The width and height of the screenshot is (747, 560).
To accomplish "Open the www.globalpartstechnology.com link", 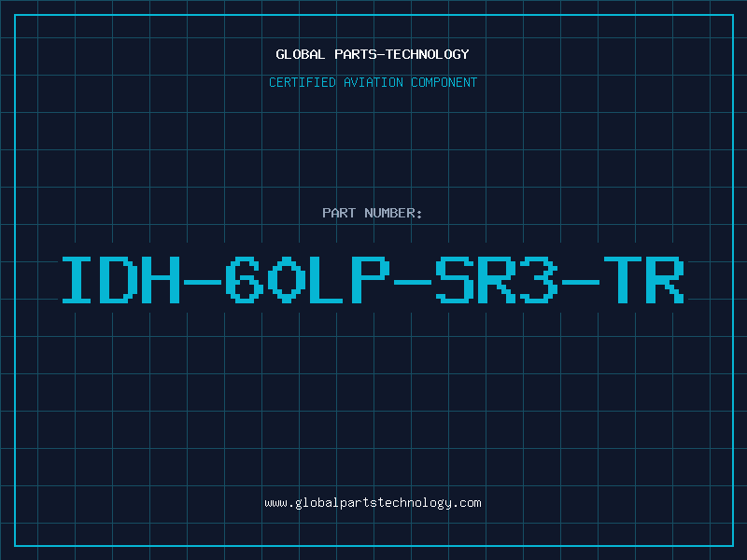I will [373, 503].
